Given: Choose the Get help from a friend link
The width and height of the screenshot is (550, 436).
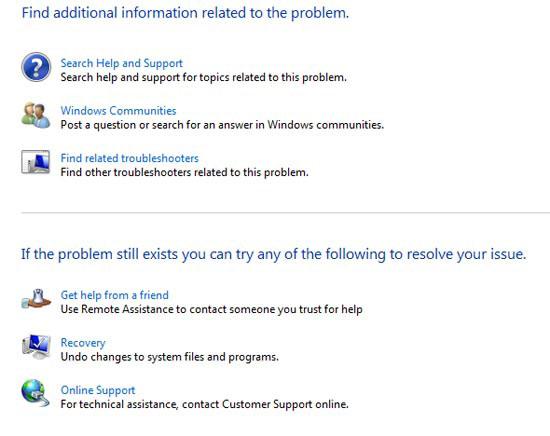Looking at the screenshot, I should pyautogui.click(x=114, y=295).
